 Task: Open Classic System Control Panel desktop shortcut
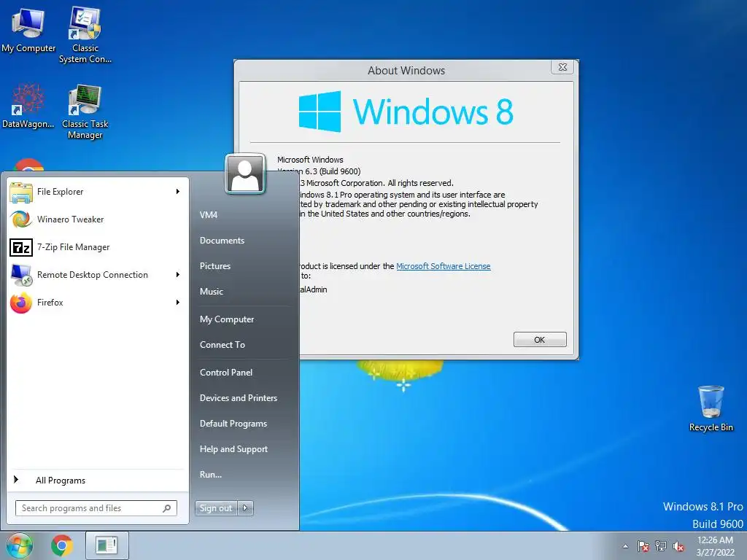[x=85, y=34]
